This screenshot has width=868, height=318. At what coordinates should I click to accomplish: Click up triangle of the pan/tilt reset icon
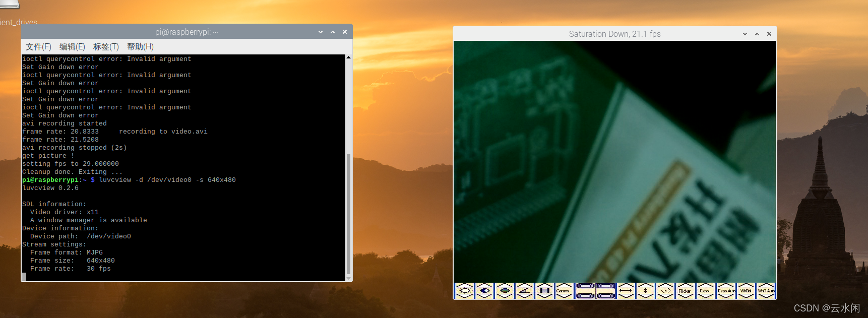[x=665, y=285]
